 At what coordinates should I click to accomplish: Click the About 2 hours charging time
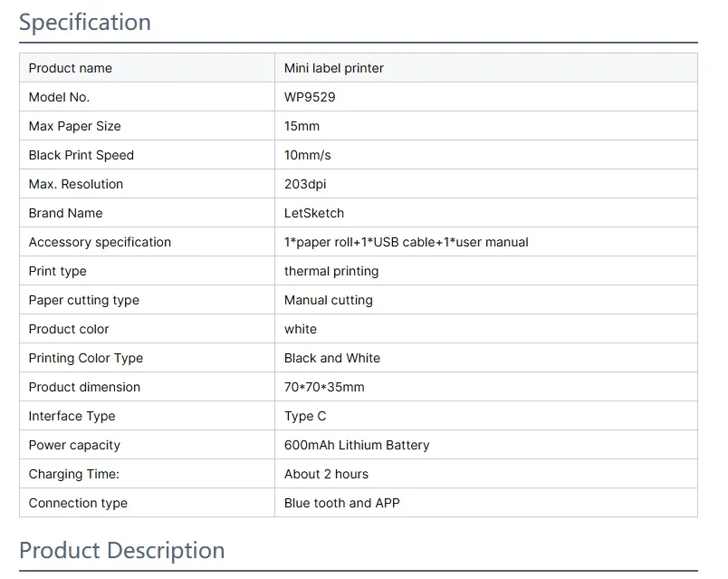tap(326, 474)
